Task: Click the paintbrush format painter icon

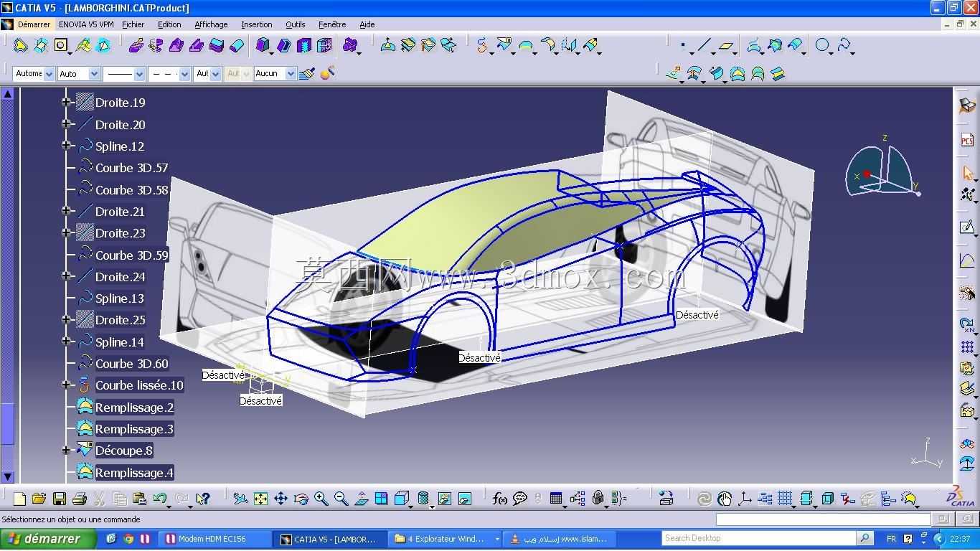Action: click(307, 73)
